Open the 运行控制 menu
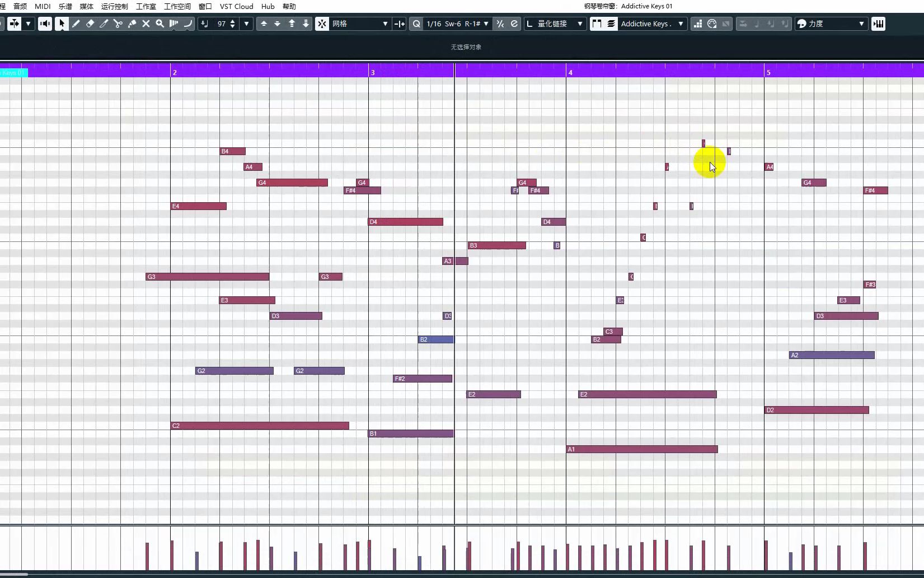This screenshot has height=578, width=924. pyautogui.click(x=115, y=6)
